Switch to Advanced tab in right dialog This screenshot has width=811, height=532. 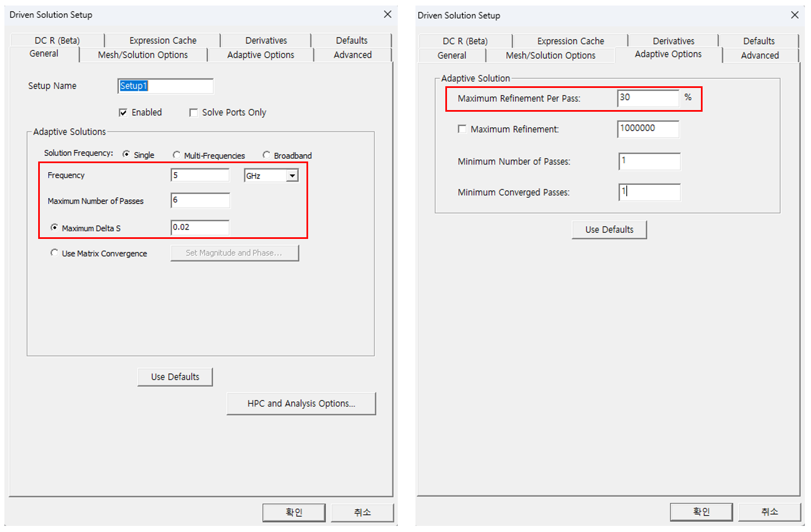760,55
